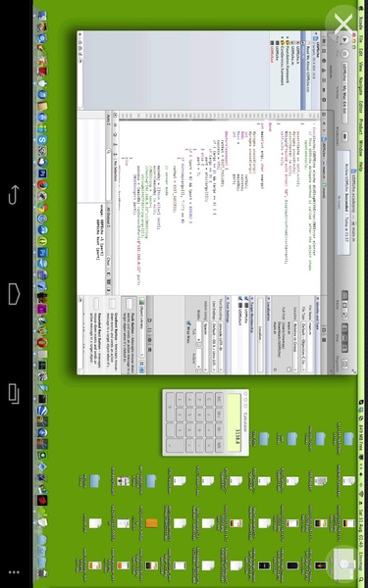This screenshot has height=588, width=368.
Task: Toggle the UDPEchod target membership checkbox
Action: click(240, 299)
